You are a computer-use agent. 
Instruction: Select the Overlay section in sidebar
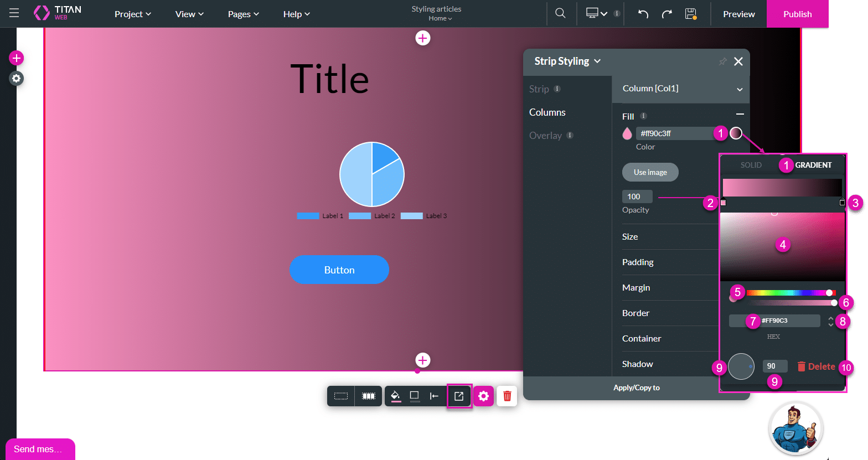click(x=545, y=136)
